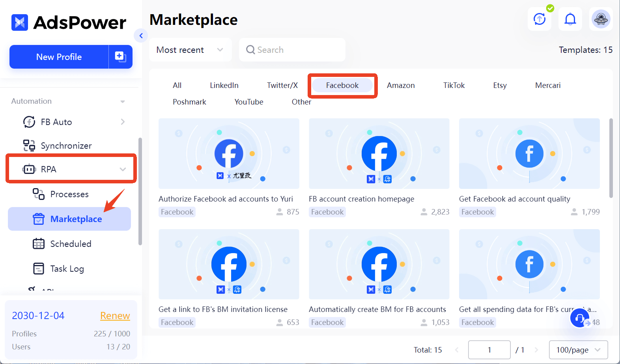Open the Most recent sort dropdown
The width and height of the screenshot is (620, 364).
[190, 50]
